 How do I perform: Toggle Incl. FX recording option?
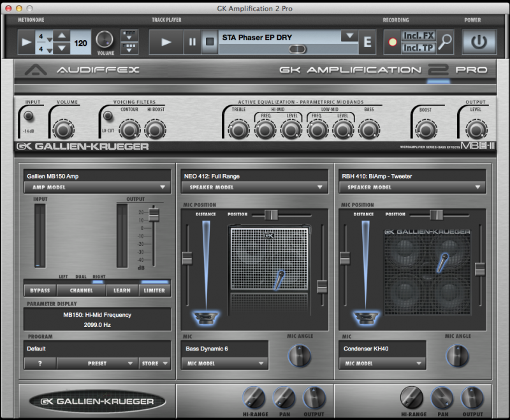pyautogui.click(x=418, y=36)
